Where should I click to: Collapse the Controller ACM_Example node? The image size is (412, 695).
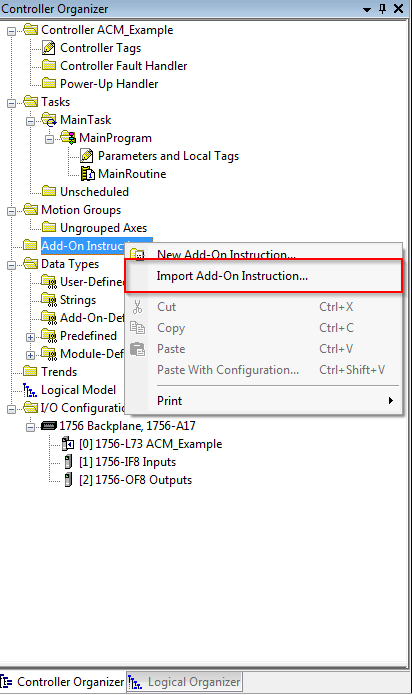(x=11, y=31)
